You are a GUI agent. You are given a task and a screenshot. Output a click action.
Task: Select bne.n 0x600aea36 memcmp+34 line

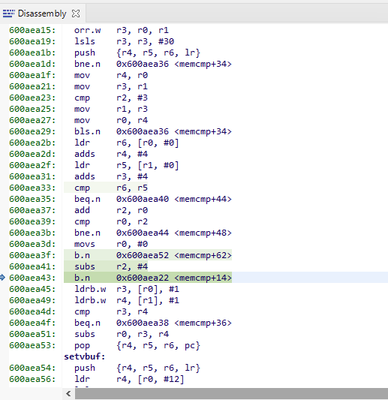(153, 64)
